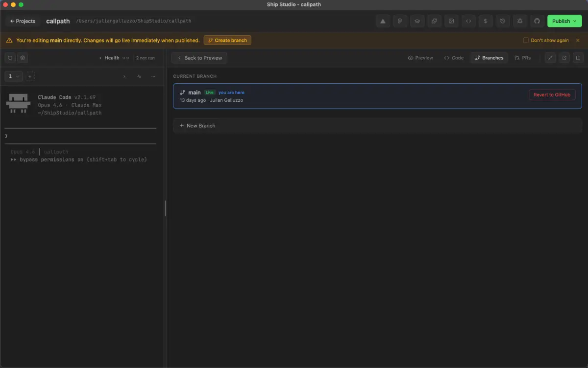Click the Claude Code pixel mascot logo
Screen dimensions: 588x368
tap(19, 103)
